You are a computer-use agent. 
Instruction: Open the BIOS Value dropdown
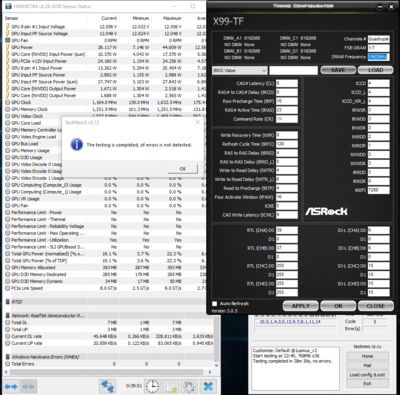click(240, 70)
